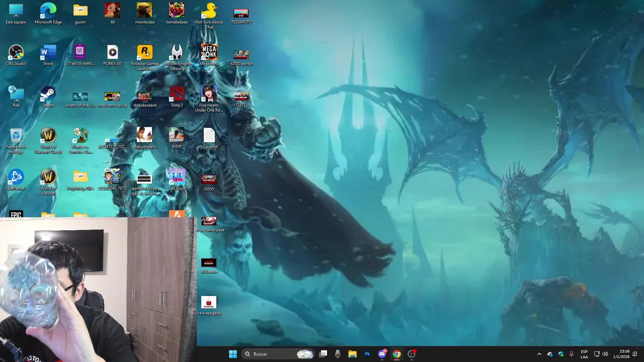Select the vela apagada file

click(x=209, y=306)
